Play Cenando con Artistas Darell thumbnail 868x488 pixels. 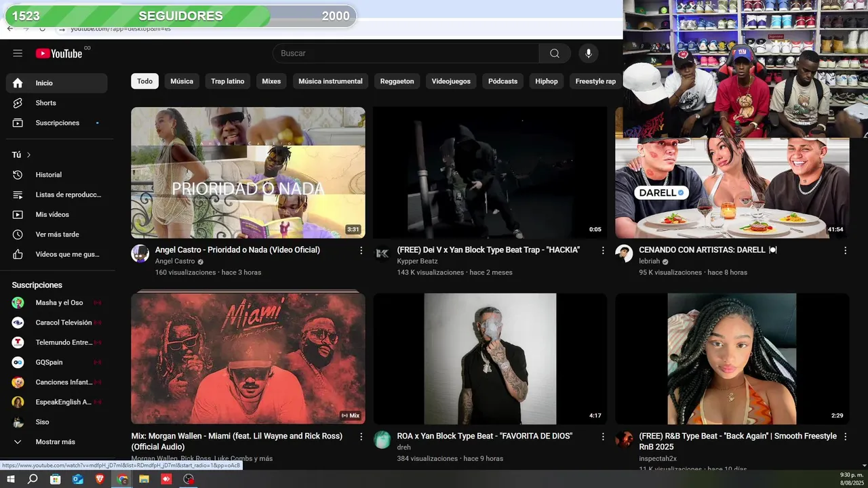(732, 188)
